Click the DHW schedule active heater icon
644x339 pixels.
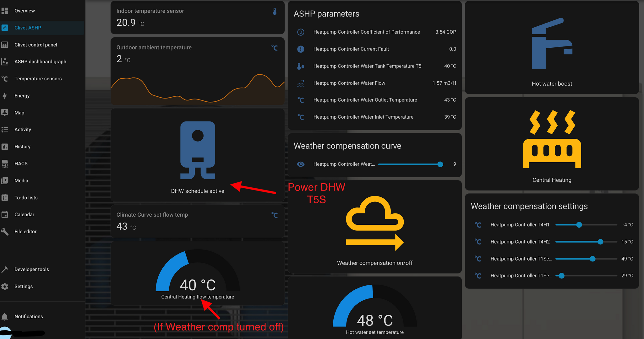click(198, 150)
